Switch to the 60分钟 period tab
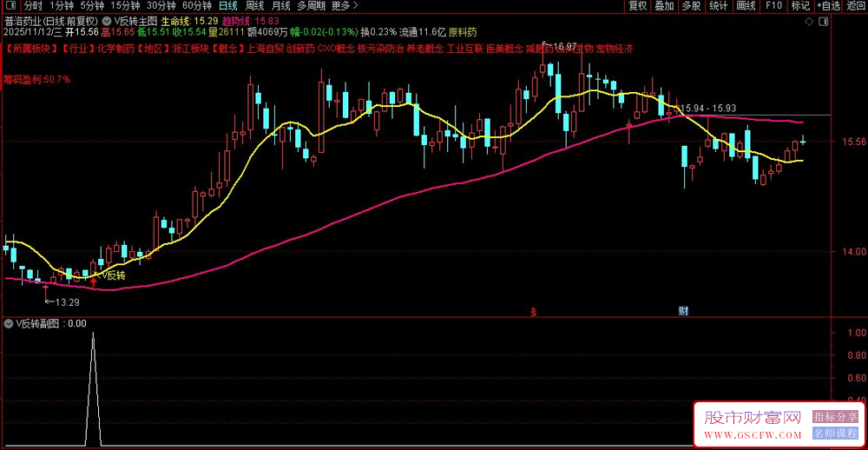 pyautogui.click(x=197, y=6)
